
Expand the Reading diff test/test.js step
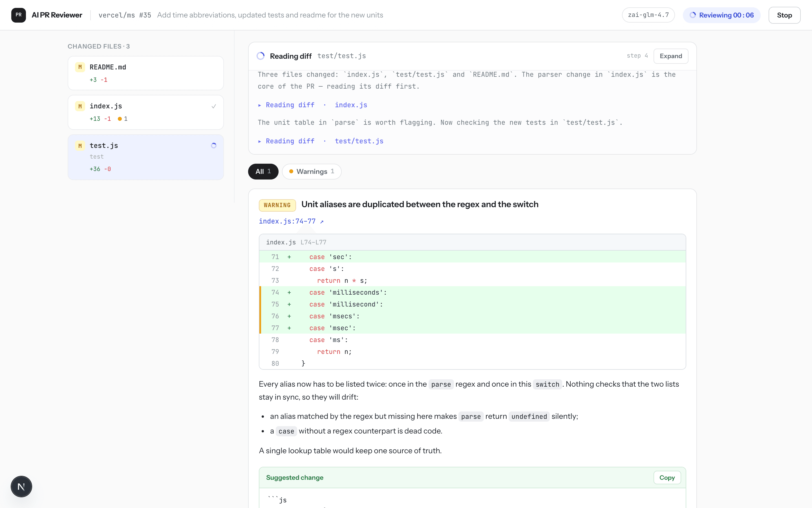321,141
